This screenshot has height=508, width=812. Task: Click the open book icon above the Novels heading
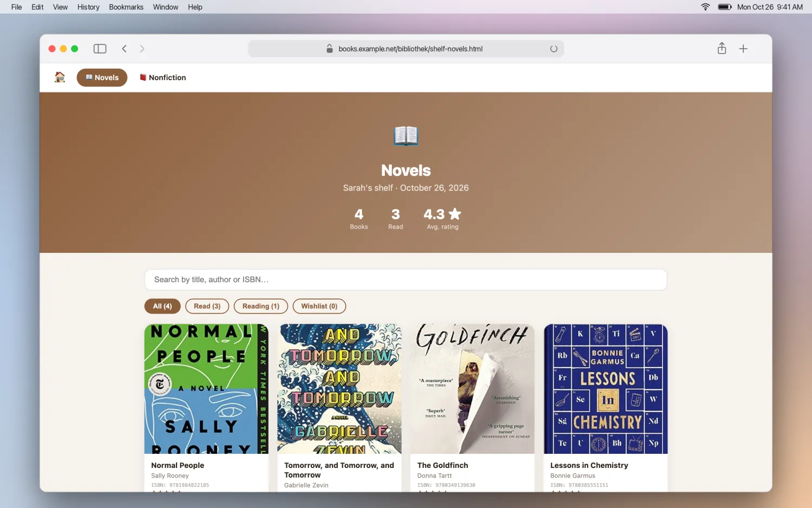(x=406, y=135)
